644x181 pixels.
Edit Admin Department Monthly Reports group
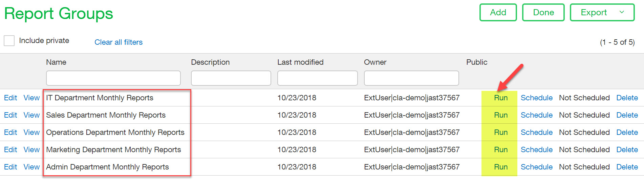[x=10, y=167]
